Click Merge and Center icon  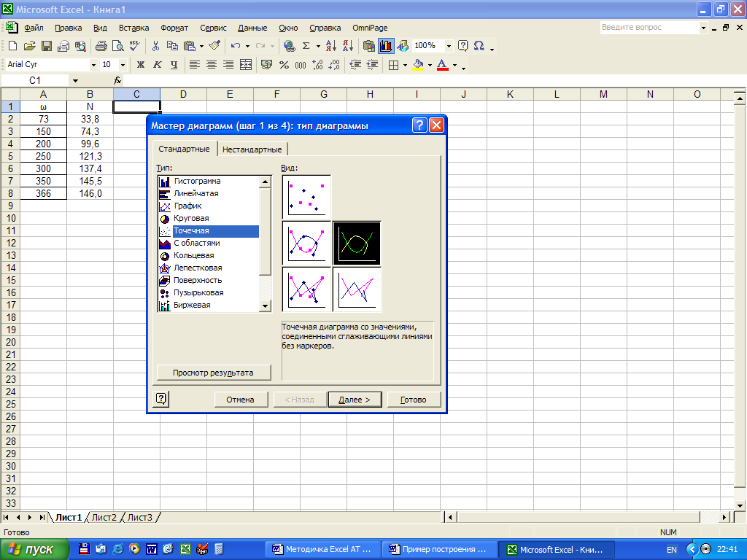pos(245,65)
